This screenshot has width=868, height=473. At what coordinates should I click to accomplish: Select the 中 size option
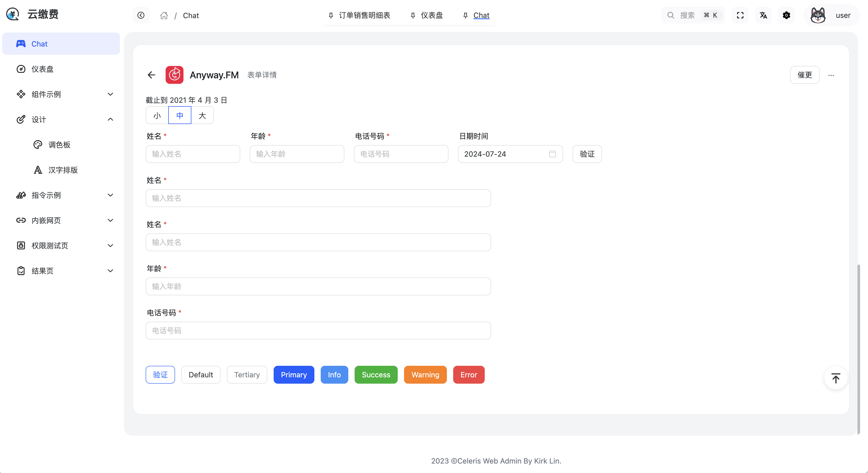[180, 116]
